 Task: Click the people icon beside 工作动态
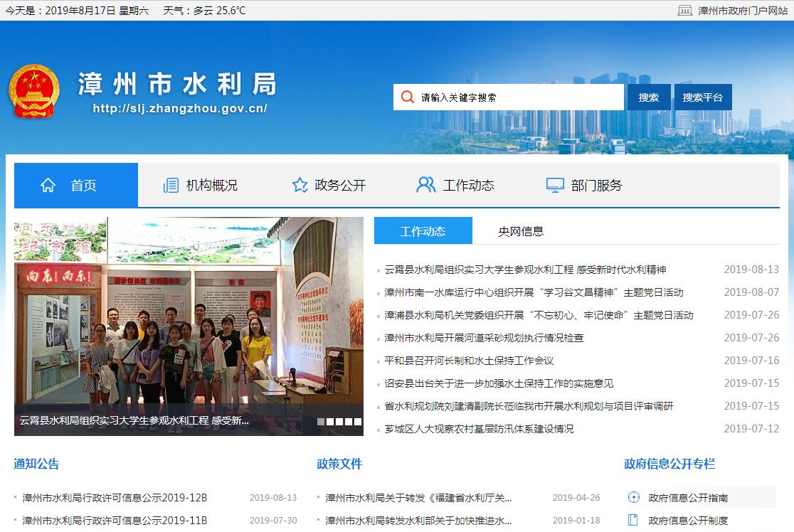pos(425,186)
